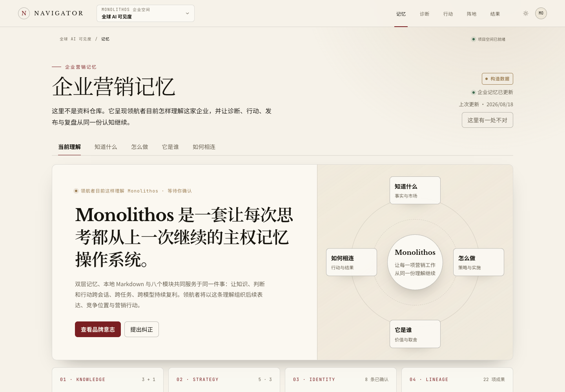
Task: Click the 知道什么 事实与市场 diagram node
Action: [x=415, y=190]
